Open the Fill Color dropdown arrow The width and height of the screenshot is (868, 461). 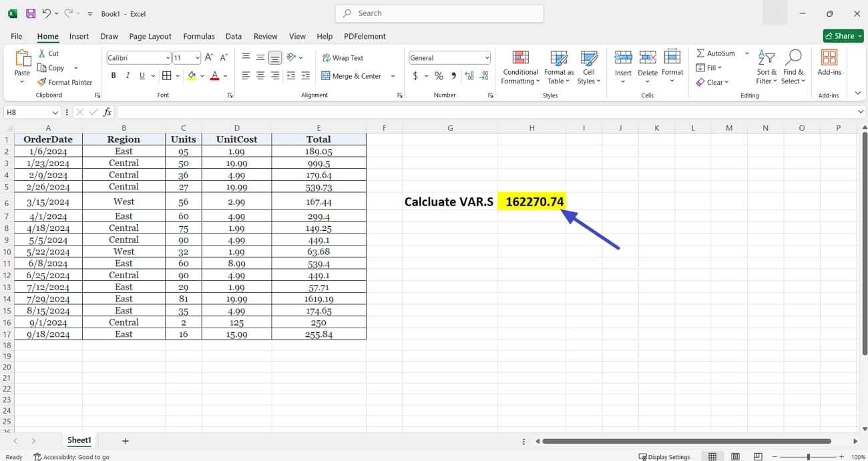[202, 75]
